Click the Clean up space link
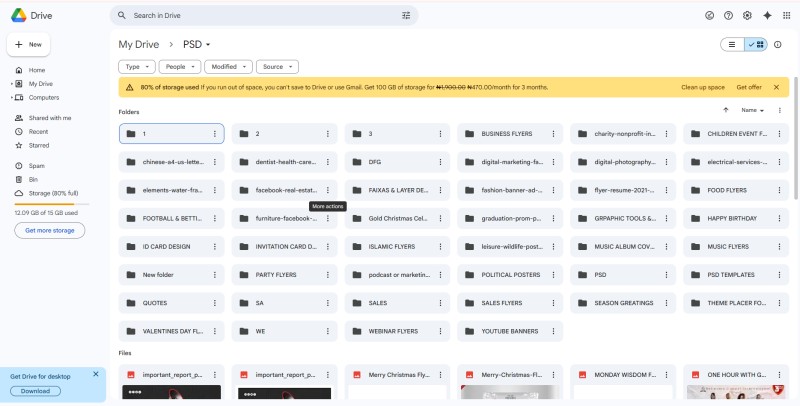The image size is (800, 406). [703, 87]
